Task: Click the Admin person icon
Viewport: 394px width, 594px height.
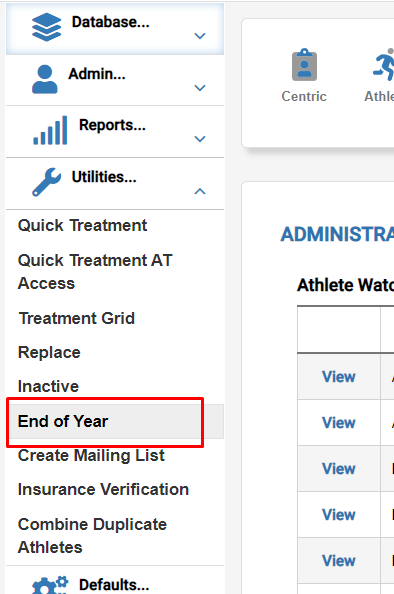Action: tap(45, 79)
